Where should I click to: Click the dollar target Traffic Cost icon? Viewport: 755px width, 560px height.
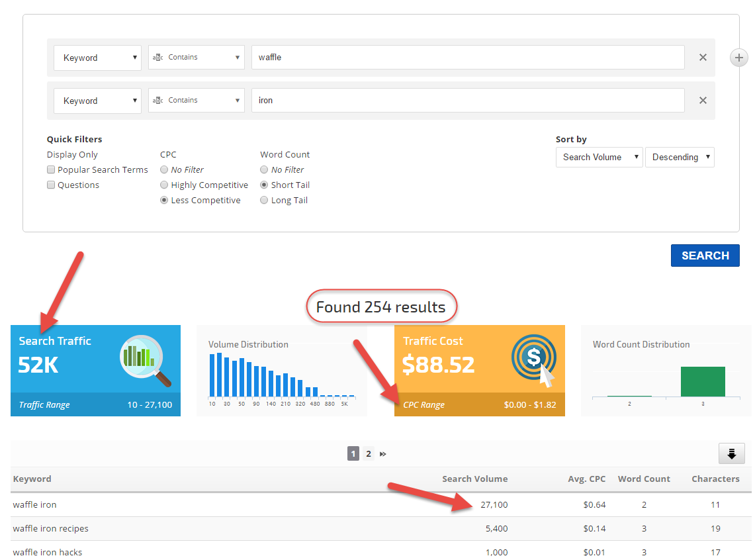533,361
